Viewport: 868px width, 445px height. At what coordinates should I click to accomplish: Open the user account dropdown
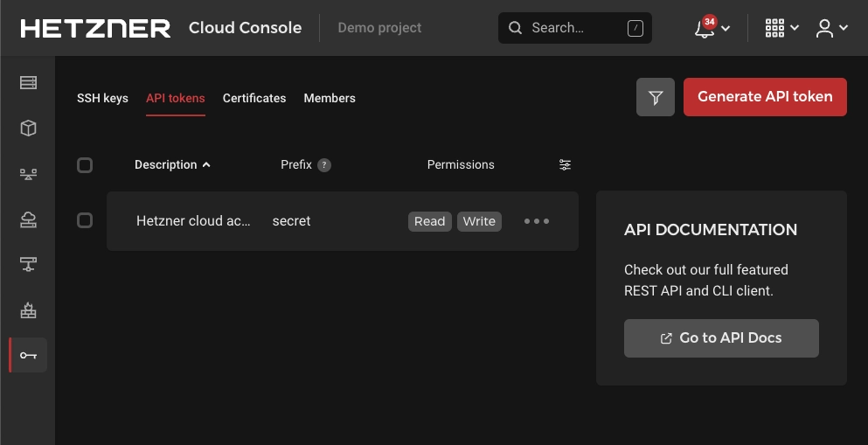click(831, 28)
